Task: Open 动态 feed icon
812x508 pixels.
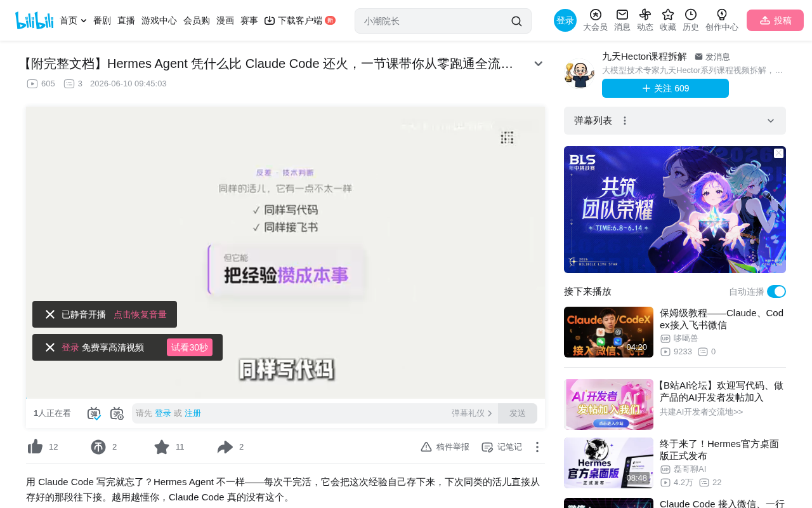Action: click(645, 20)
